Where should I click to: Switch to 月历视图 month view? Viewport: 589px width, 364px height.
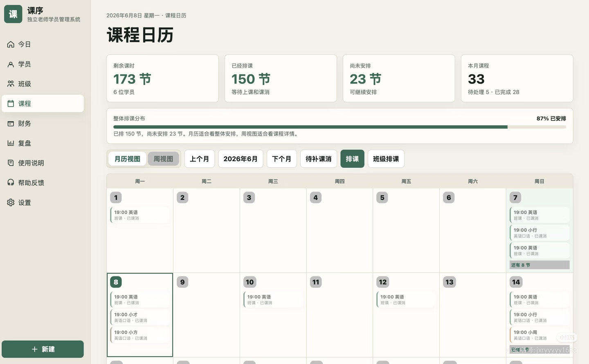pyautogui.click(x=127, y=159)
